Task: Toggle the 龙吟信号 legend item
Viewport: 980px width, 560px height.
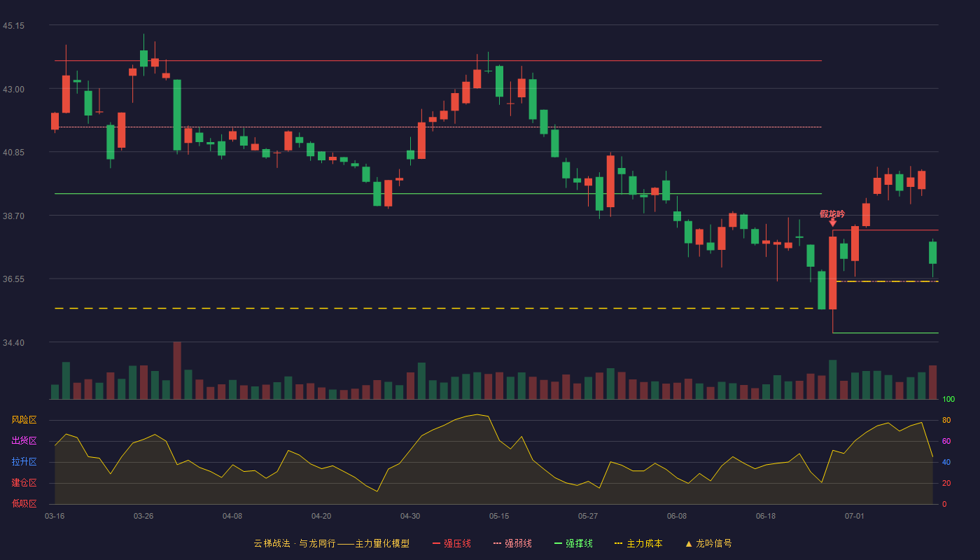Action: (x=708, y=543)
